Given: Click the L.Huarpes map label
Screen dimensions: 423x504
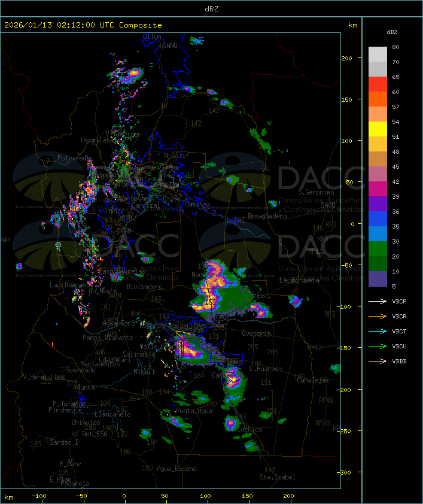Looking at the screenshot, I should click(266, 369).
